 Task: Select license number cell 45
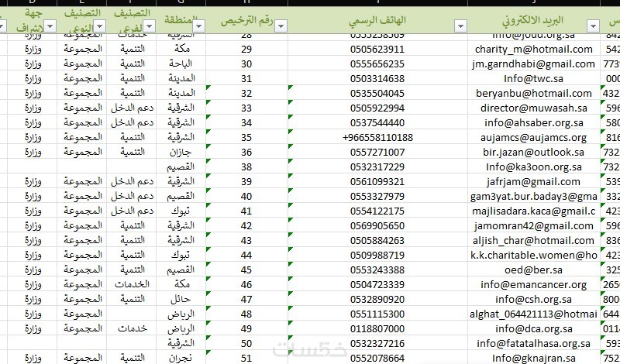tap(246, 270)
